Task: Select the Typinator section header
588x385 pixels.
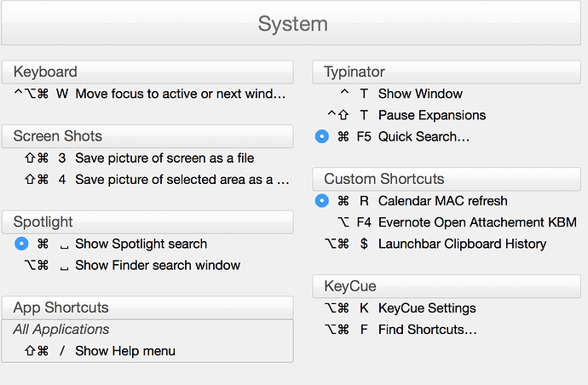Action: 447,72
